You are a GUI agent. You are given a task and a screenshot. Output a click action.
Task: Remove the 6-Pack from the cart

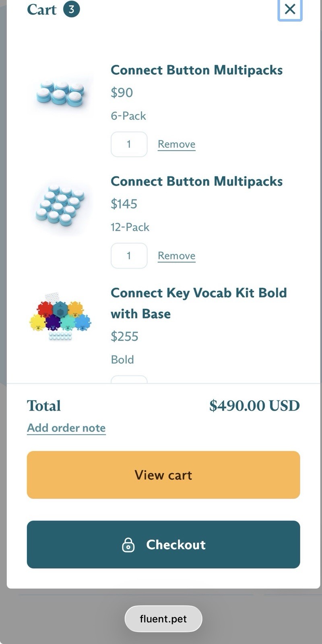[176, 144]
